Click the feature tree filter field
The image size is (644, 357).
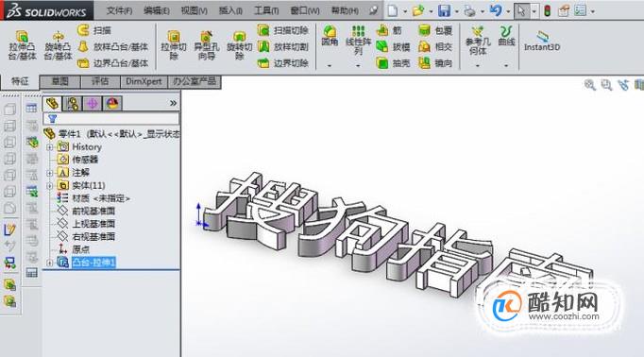[x=110, y=119]
